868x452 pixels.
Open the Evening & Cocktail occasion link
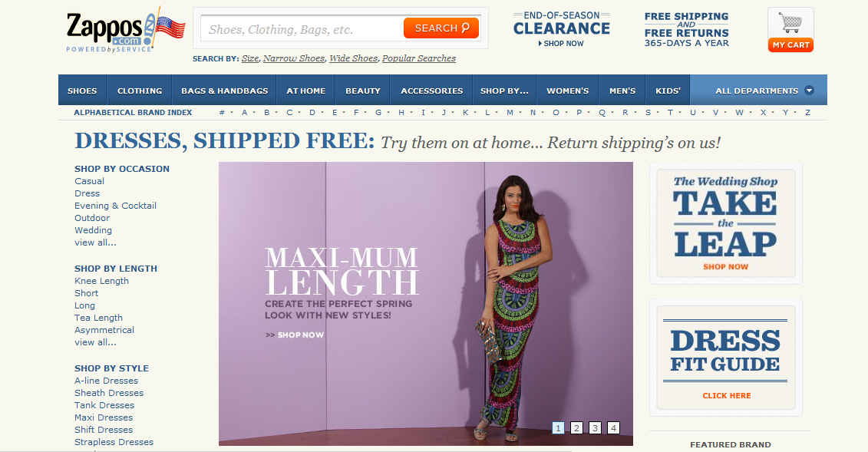pos(115,205)
